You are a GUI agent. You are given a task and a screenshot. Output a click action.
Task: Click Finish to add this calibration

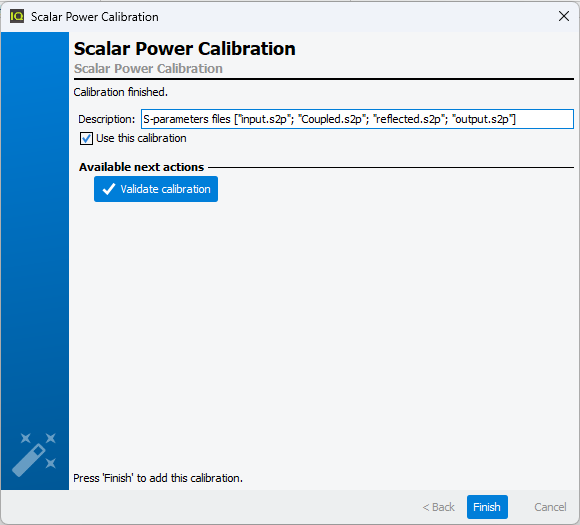tap(487, 507)
